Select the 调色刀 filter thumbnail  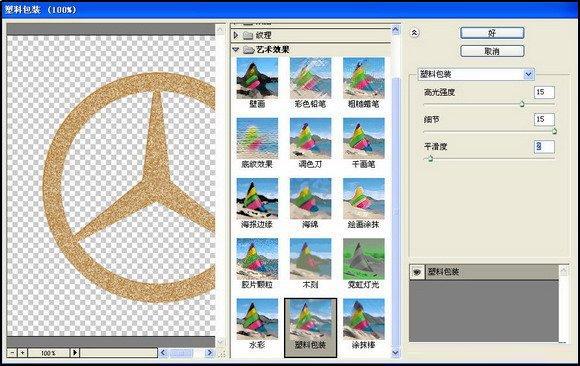[x=310, y=138]
